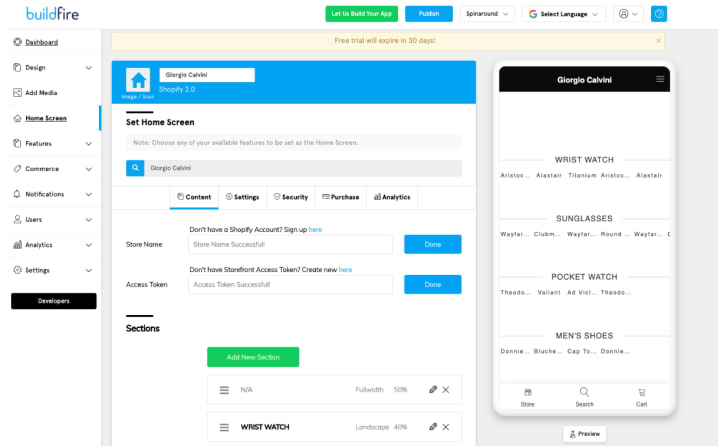Click the blue search icon button
Viewport: 720px width, 446px height.
pos(135,168)
